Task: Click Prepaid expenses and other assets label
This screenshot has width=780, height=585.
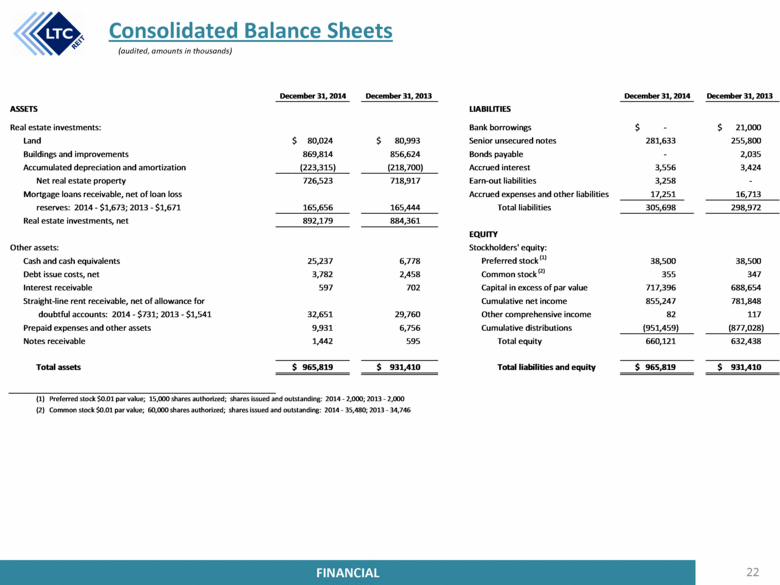Action: (87, 328)
